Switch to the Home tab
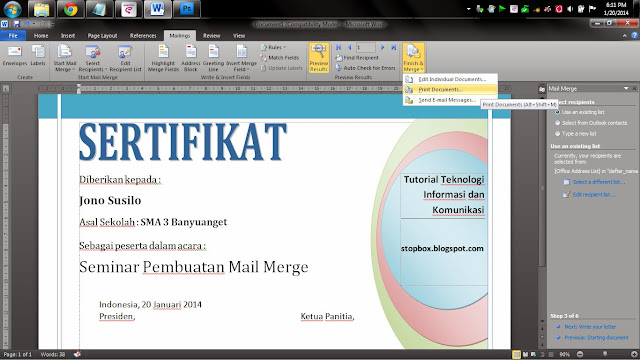Viewport: 640px width, 360px height. pos(41,36)
